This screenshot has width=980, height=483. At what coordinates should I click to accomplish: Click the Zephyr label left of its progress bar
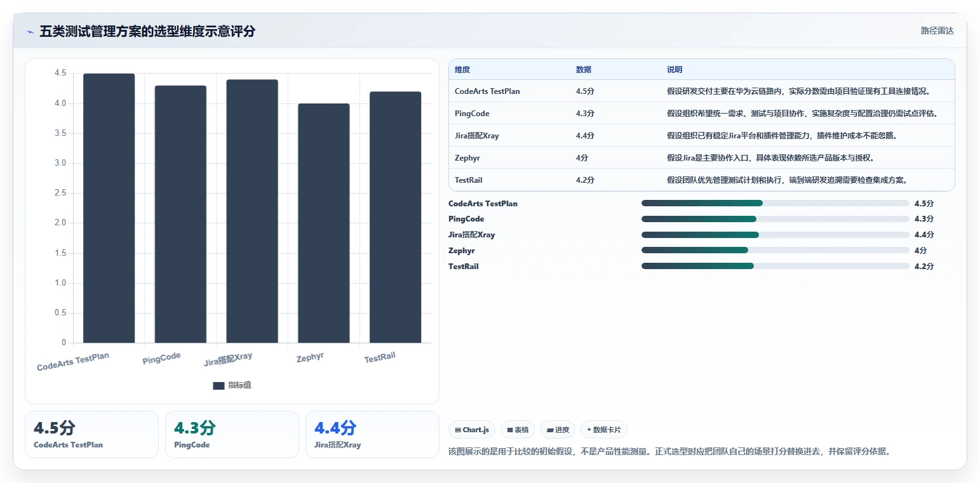462,251
